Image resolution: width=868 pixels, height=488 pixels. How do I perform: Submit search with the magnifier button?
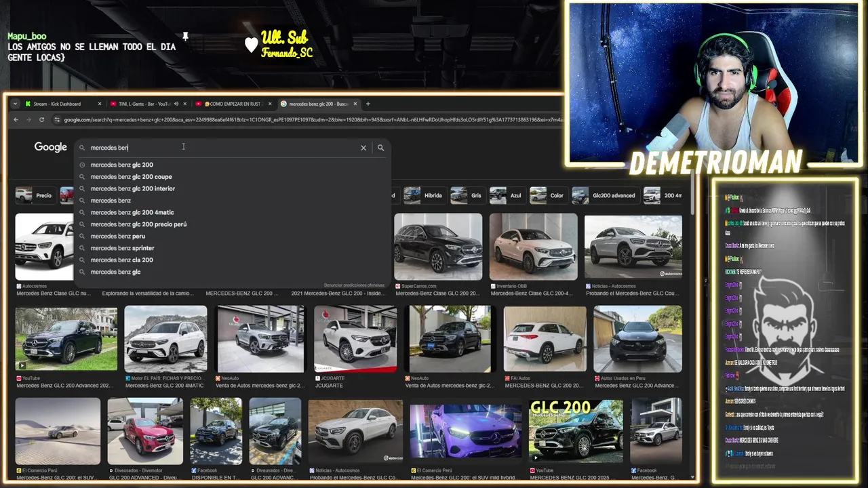pyautogui.click(x=380, y=148)
